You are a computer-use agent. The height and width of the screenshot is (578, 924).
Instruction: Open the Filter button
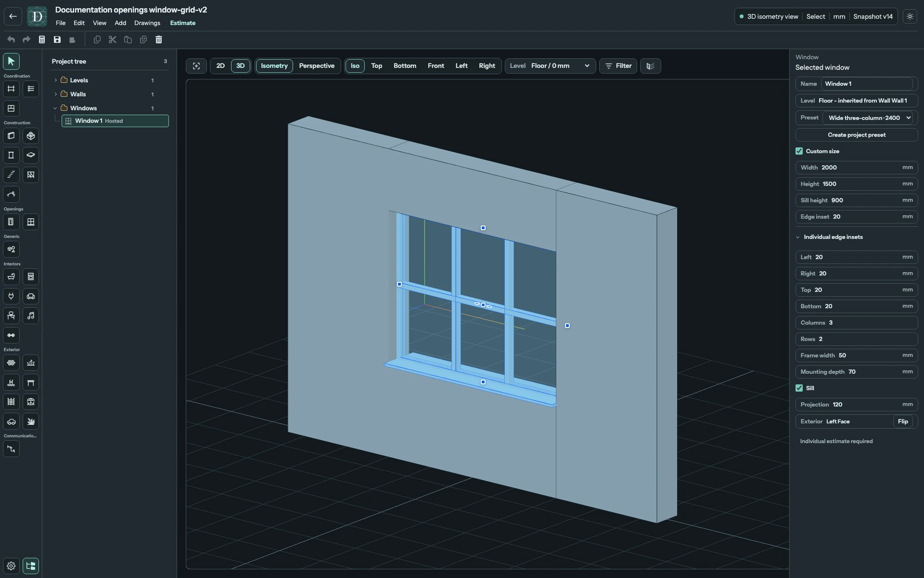[618, 66]
